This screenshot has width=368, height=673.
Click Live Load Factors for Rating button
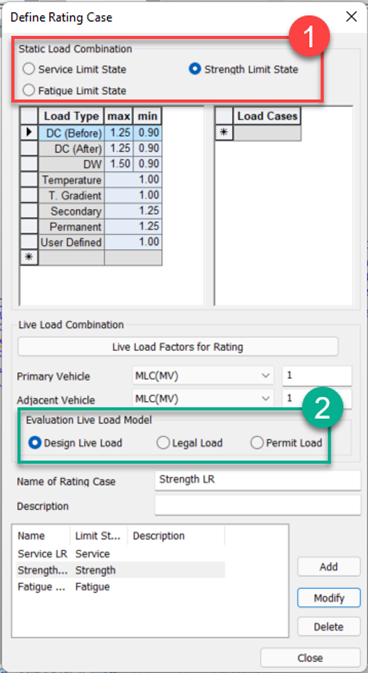(178, 347)
